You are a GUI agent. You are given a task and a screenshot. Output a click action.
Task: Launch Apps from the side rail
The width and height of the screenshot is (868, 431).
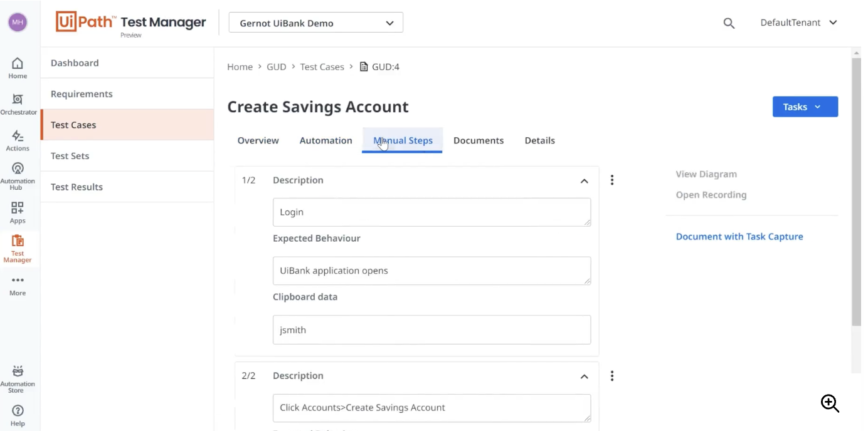click(18, 208)
